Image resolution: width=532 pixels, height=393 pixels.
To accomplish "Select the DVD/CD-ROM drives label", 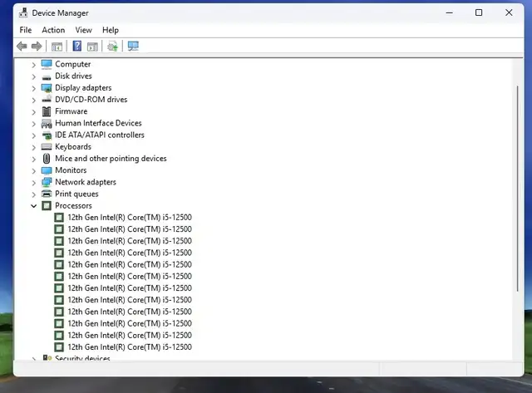I will (x=91, y=100).
